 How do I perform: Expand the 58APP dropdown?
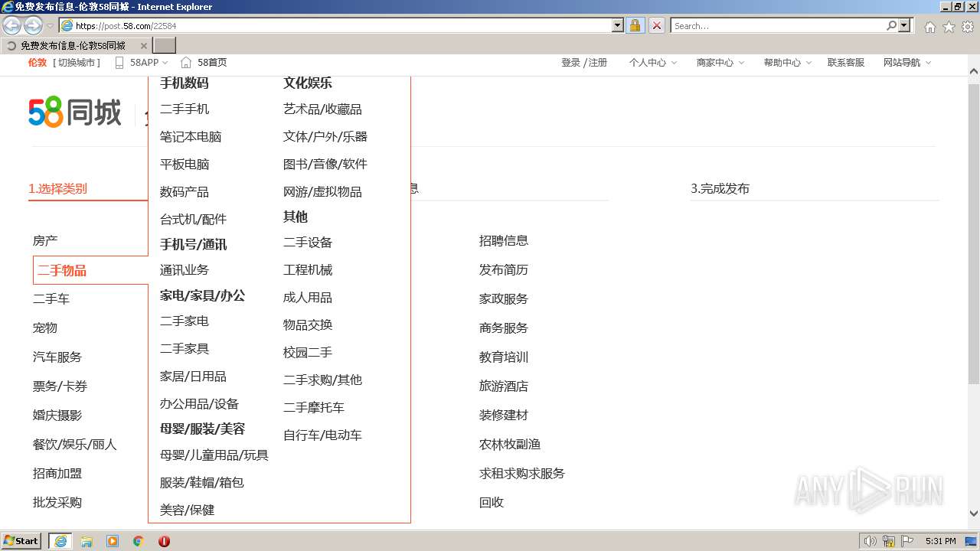tap(165, 63)
